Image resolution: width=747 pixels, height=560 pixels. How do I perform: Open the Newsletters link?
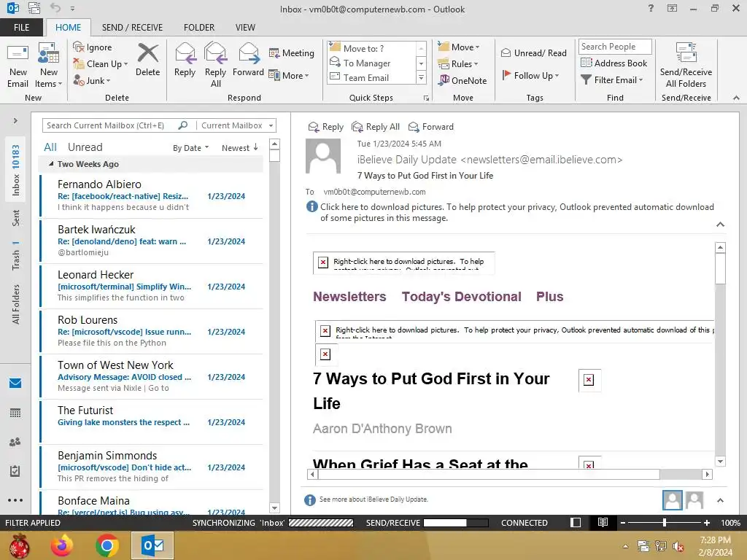tap(349, 297)
